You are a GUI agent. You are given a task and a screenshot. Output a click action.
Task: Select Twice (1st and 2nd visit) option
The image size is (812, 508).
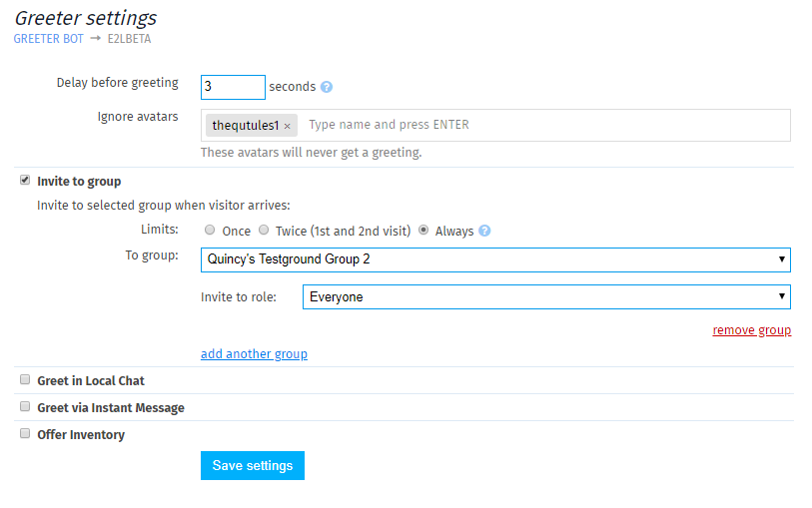click(264, 230)
